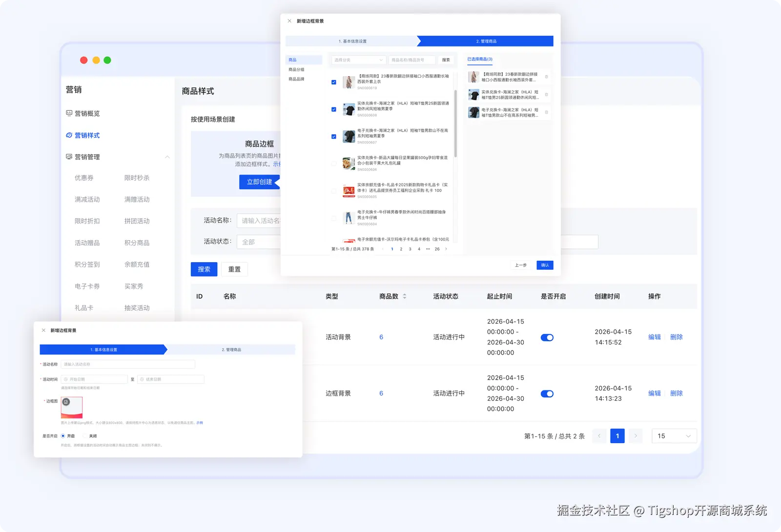Image resolution: width=781 pixels, height=532 pixels.
Task: Uncheck the 短袖T恤男25新圆领 product
Action: [x=334, y=109]
